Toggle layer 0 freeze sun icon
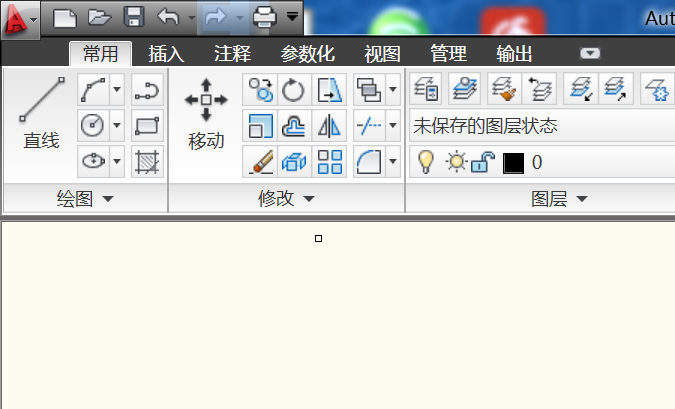This screenshot has height=409, width=675. click(x=456, y=162)
